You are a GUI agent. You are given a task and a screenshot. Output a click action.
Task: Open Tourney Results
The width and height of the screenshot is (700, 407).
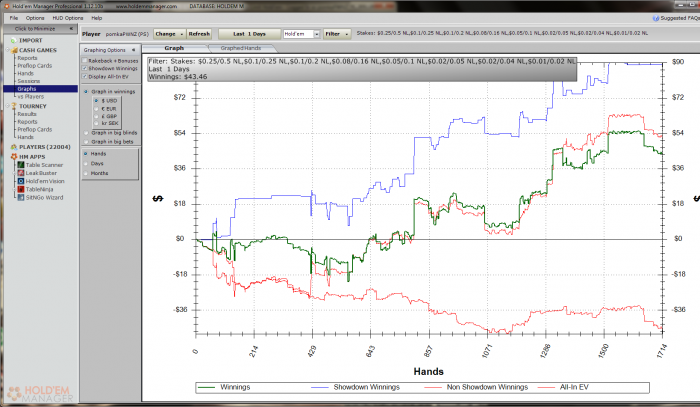click(27, 114)
